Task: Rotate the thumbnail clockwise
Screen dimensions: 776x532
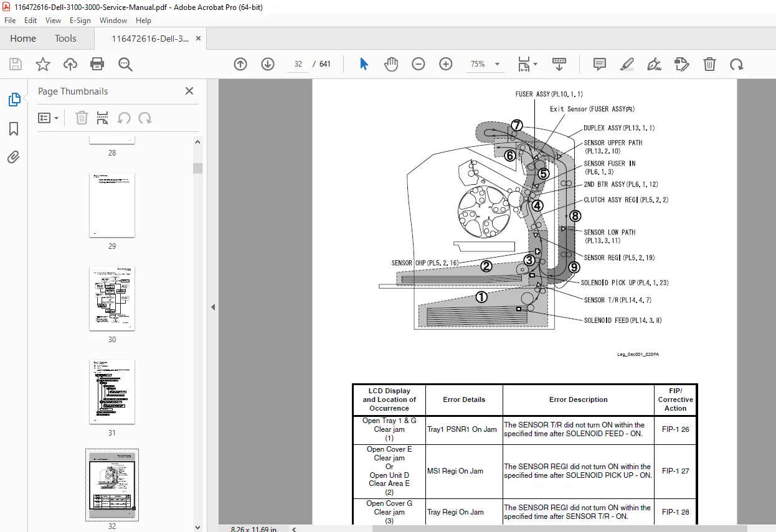Action: tap(145, 118)
